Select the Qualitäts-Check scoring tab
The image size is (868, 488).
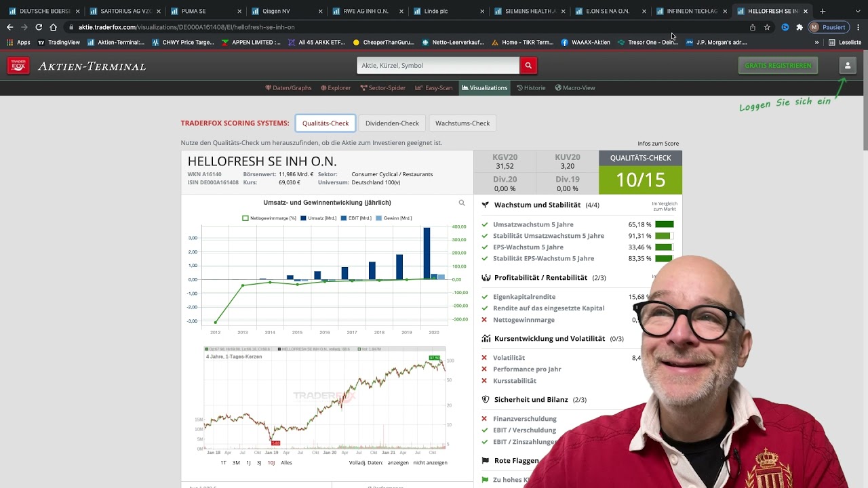pos(325,123)
